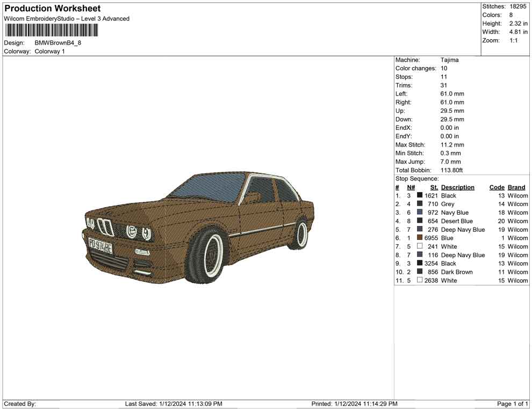The image size is (532, 409).
Task: Click the Wilcom EmbroideryStudio – Level 3 Advanced subtitle
Action: pos(67,19)
